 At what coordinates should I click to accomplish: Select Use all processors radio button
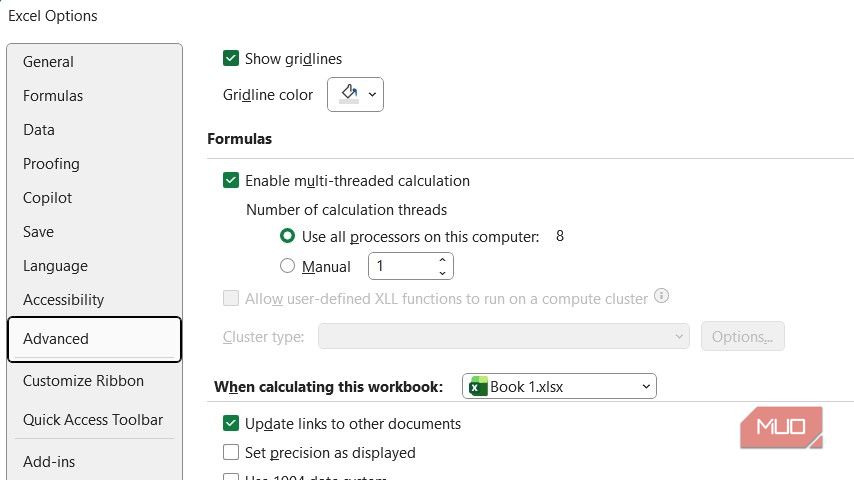[x=288, y=237]
